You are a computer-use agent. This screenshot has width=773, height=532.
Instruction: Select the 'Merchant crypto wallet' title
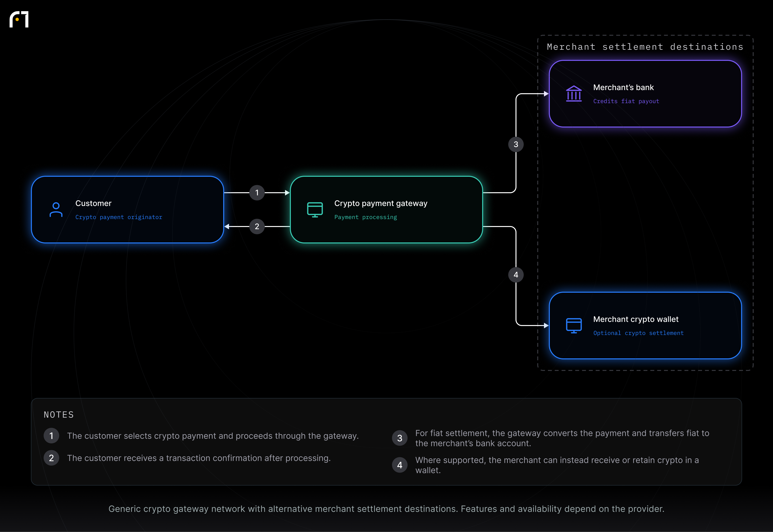[636, 319]
